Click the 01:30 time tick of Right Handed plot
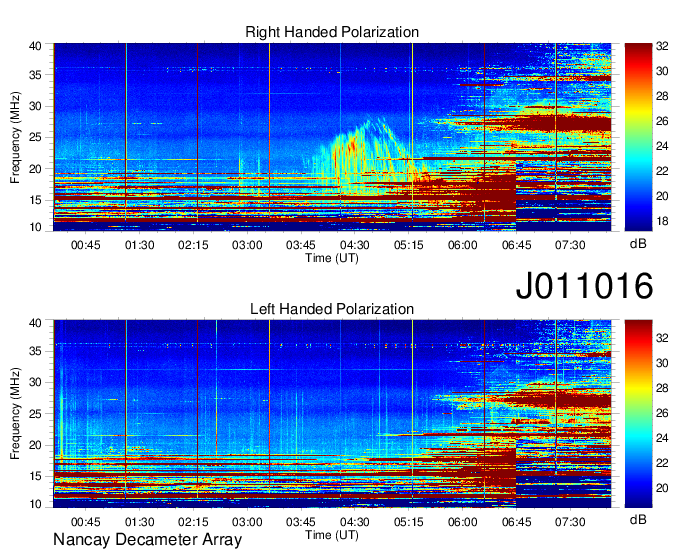680x552 pixels. pos(139,245)
